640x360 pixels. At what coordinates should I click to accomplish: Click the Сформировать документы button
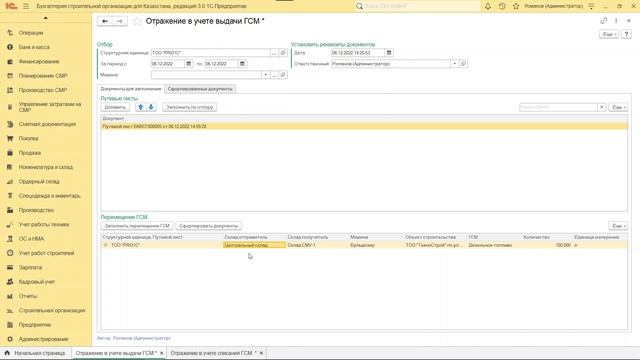tap(209, 226)
